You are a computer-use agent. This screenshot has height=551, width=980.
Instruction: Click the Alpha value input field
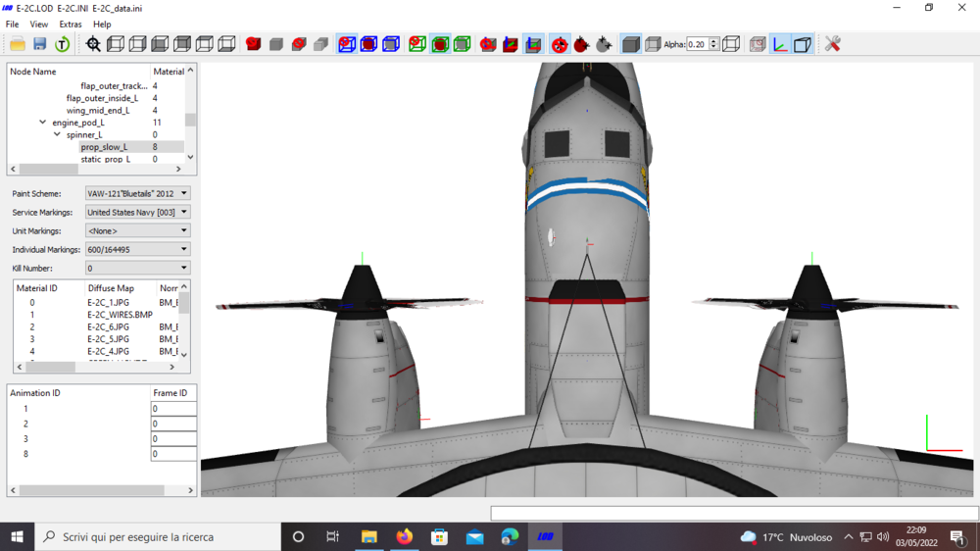(x=698, y=44)
